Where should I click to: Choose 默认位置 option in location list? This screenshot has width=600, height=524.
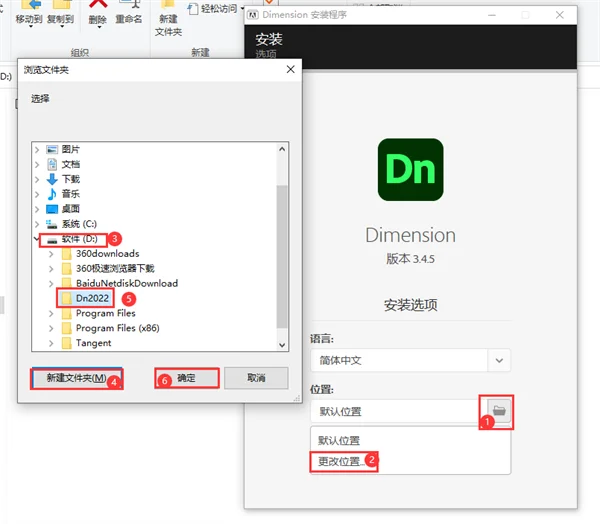(x=339, y=441)
